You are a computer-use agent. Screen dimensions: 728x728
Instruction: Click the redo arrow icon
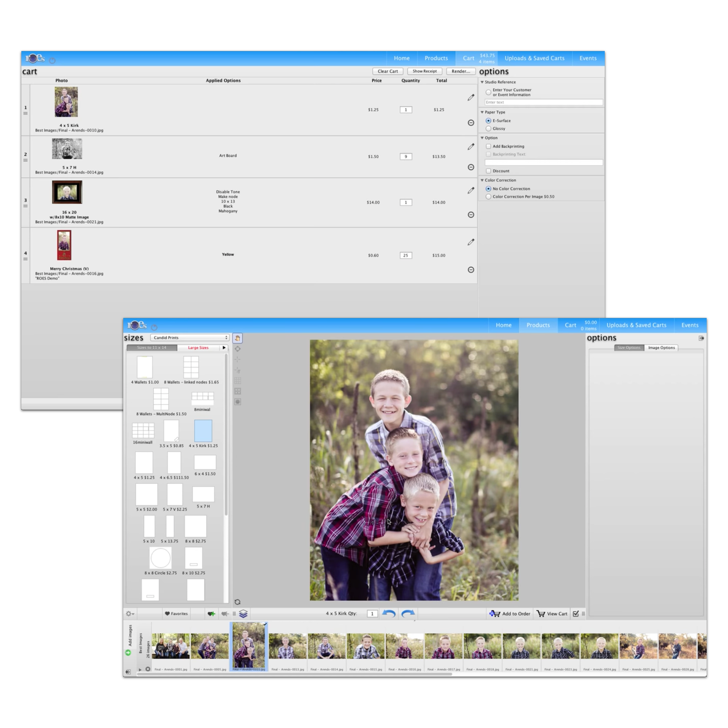tap(408, 613)
